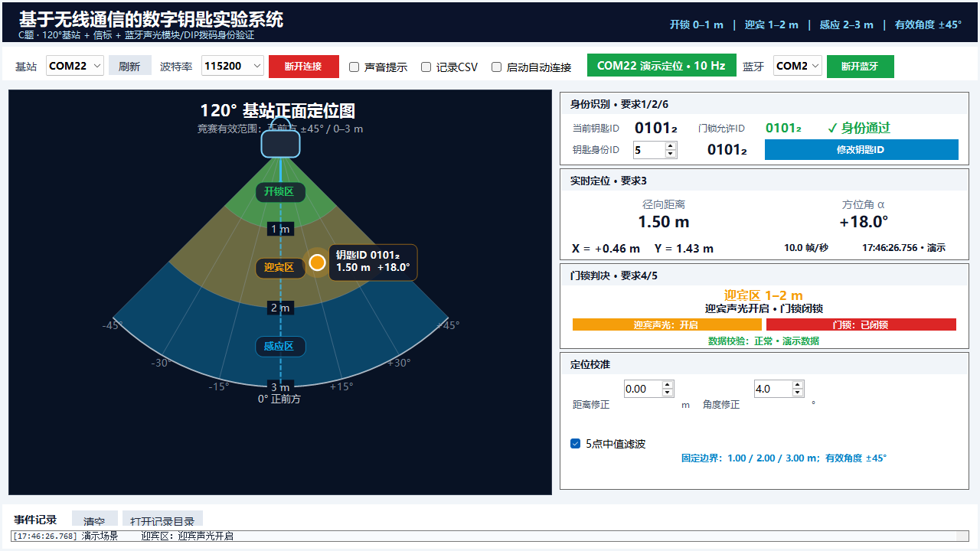Increase 钥匙身份ID with the up arrow
Screen dimensions: 980x551
pos(671,146)
